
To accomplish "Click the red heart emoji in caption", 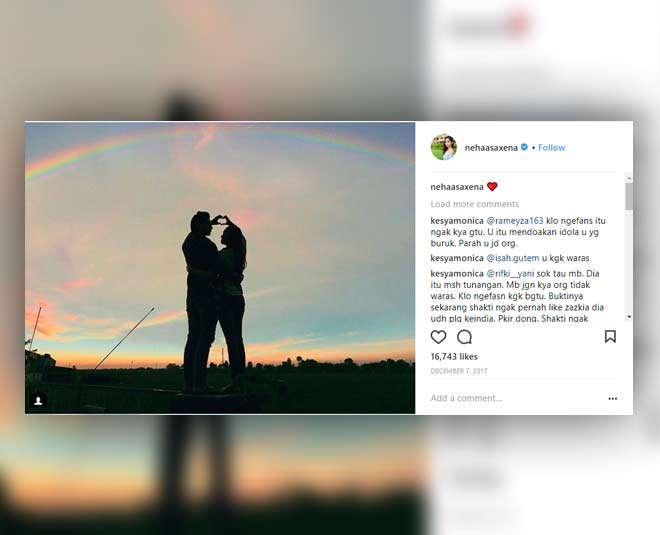I will [x=492, y=186].
